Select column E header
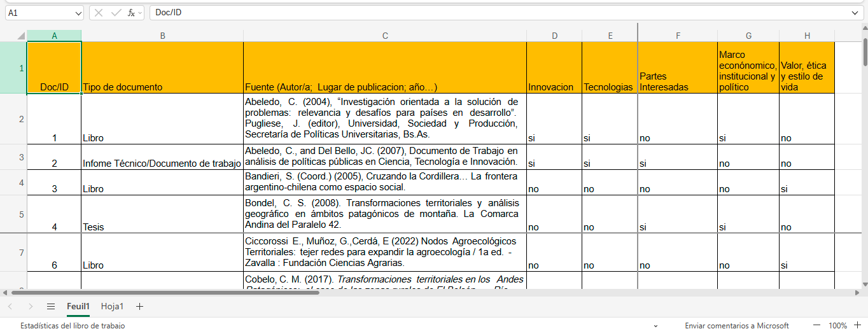Viewport: 868px width, 329px height. point(610,36)
